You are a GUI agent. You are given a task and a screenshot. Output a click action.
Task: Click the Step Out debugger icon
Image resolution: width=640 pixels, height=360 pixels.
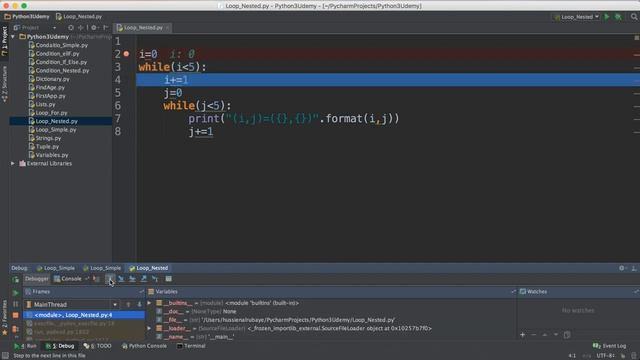pos(144,279)
